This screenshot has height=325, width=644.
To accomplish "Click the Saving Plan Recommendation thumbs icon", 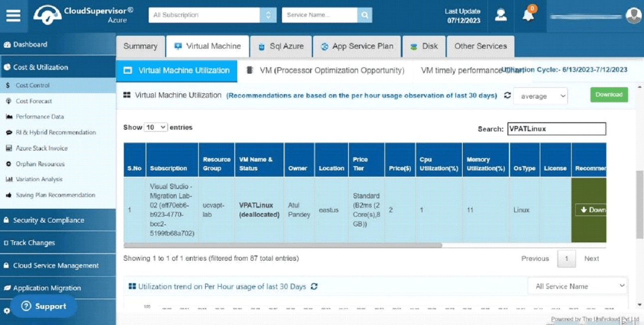I will point(8,195).
